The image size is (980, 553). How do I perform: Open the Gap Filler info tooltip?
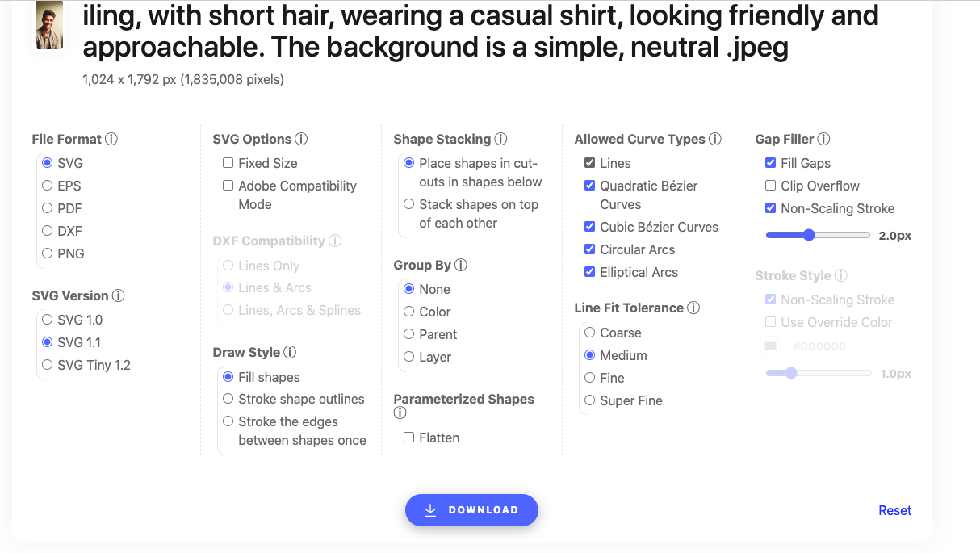pos(822,139)
